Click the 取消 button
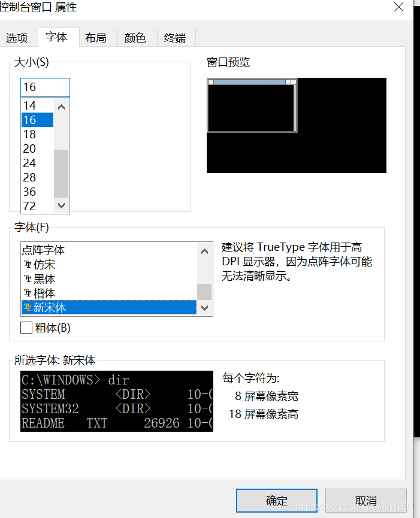The height and width of the screenshot is (518, 420). click(366, 501)
